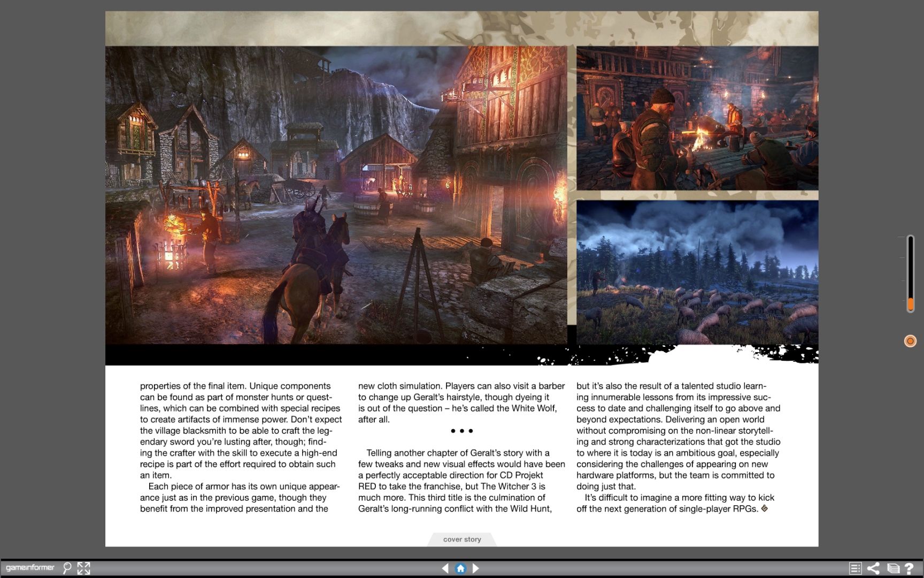Click the Game Informer logo
Screen dimensions: 924x578
[x=30, y=568]
